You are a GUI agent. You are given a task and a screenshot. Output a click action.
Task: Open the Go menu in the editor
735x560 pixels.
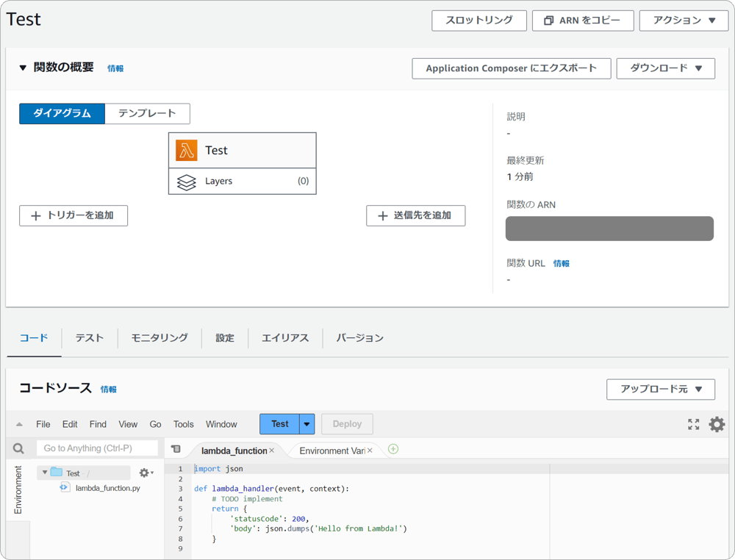click(155, 424)
